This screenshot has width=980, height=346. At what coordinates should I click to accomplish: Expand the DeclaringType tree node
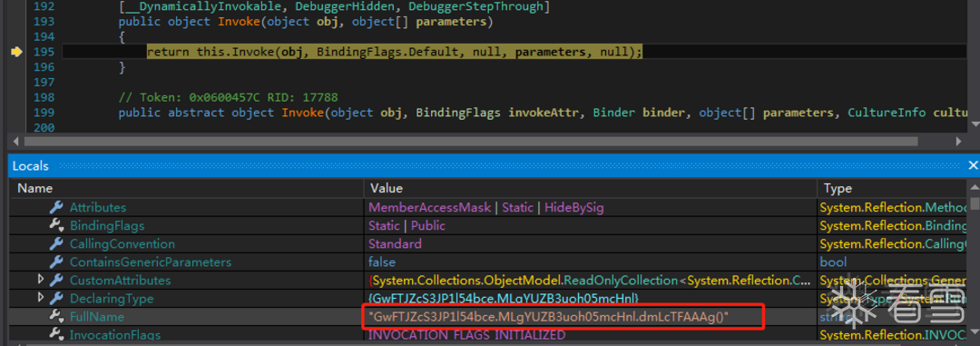pyautogui.click(x=41, y=299)
